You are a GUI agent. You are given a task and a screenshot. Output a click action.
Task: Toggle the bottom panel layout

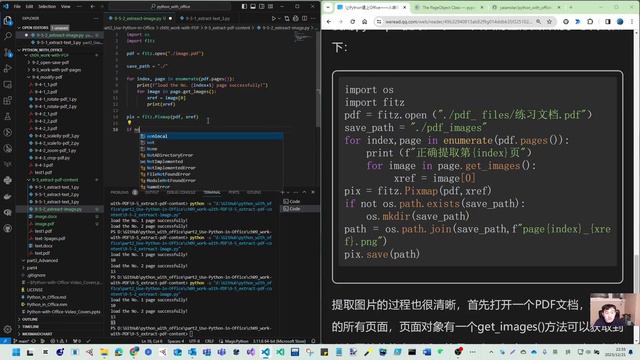coord(253,7)
